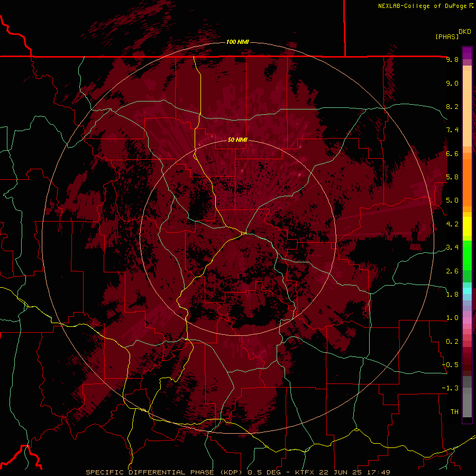Click the pink segment of color bar
The width and height of the screenshot is (476, 476).
467,321
